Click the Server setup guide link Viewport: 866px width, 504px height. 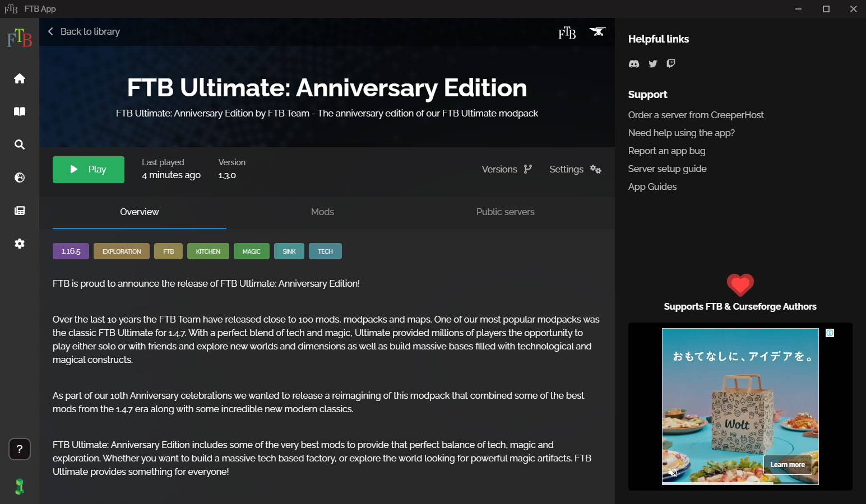pos(667,169)
